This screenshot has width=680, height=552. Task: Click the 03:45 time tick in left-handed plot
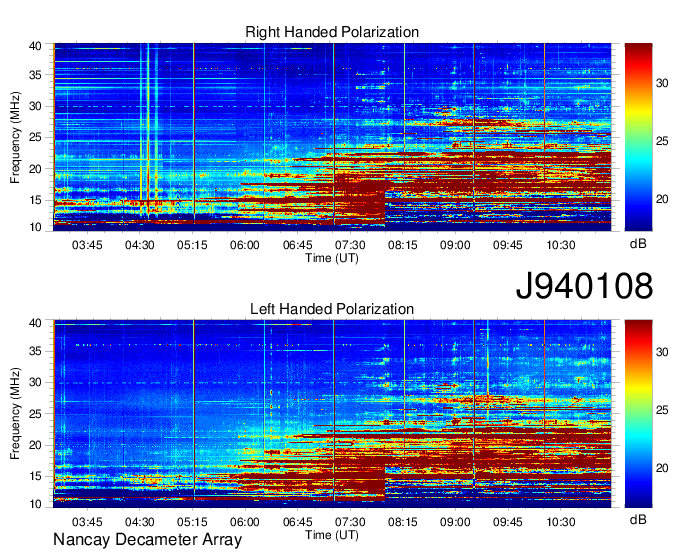[87, 522]
